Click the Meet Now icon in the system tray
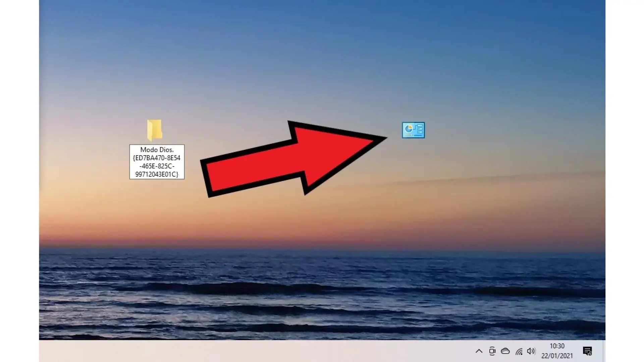Image resolution: width=644 pixels, height=362 pixels. pyautogui.click(x=492, y=351)
